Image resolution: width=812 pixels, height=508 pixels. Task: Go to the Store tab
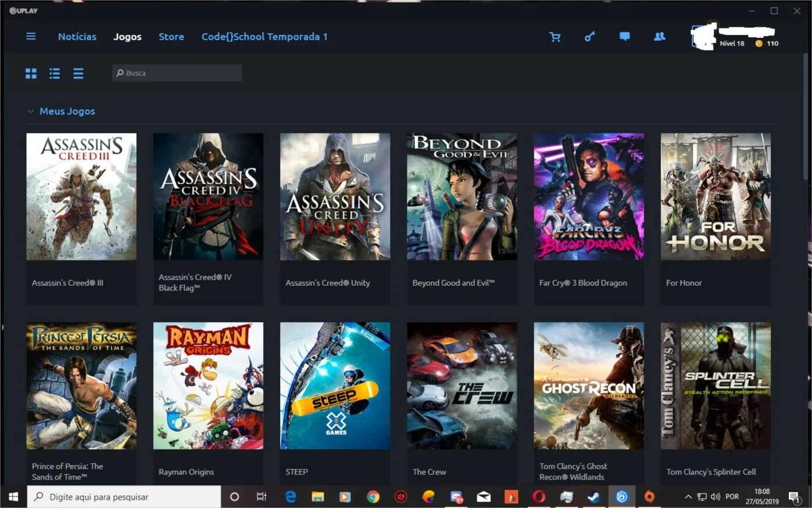(x=172, y=37)
